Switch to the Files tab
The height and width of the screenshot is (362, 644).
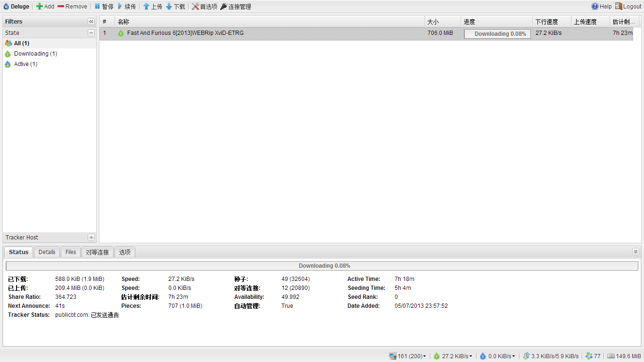point(71,252)
